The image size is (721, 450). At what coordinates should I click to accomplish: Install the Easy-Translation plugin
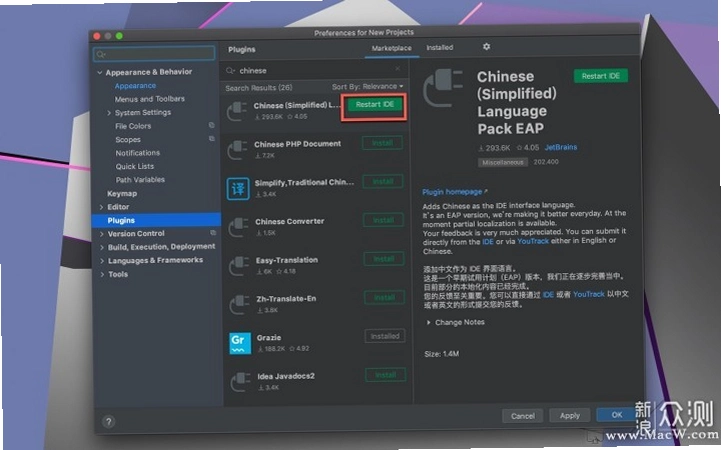click(383, 259)
